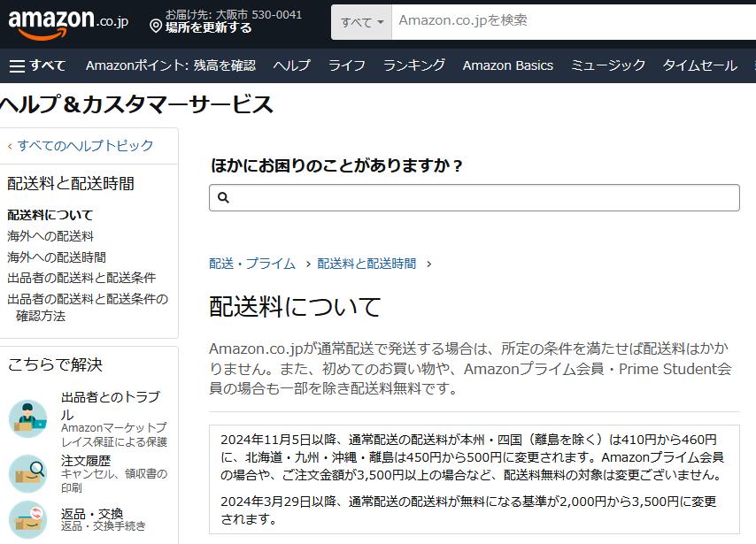This screenshot has width=756, height=544.
Task: Select the 注文履歴 clipboard icon
Action: pos(28,471)
